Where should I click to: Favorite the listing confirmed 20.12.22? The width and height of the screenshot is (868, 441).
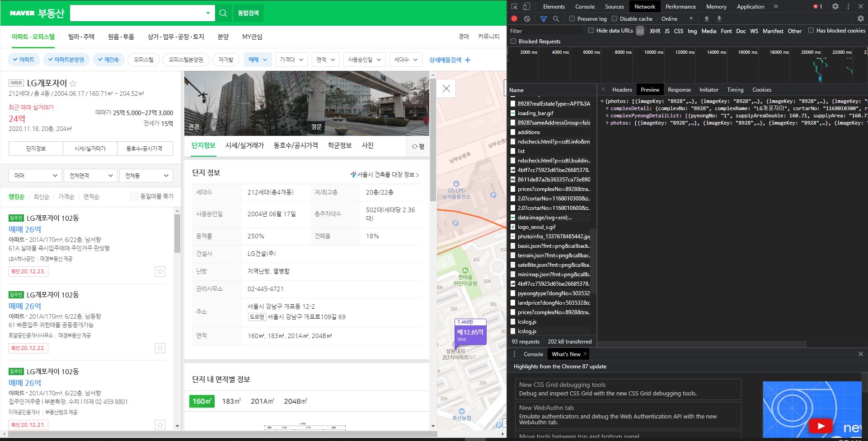160,348
